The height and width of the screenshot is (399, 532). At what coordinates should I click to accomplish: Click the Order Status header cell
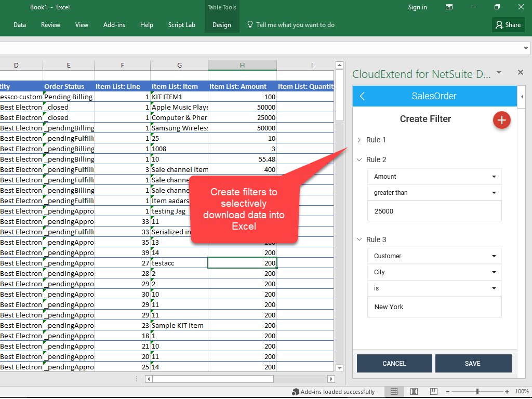(69, 86)
